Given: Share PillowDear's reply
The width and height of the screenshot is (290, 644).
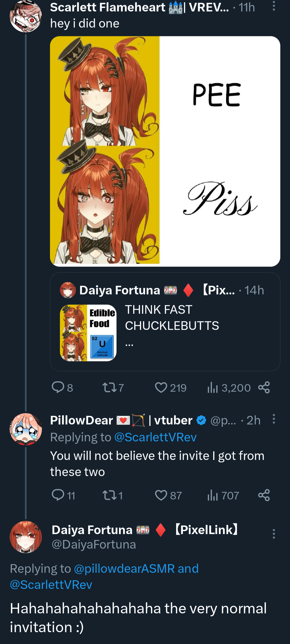Looking at the screenshot, I should [x=264, y=495].
